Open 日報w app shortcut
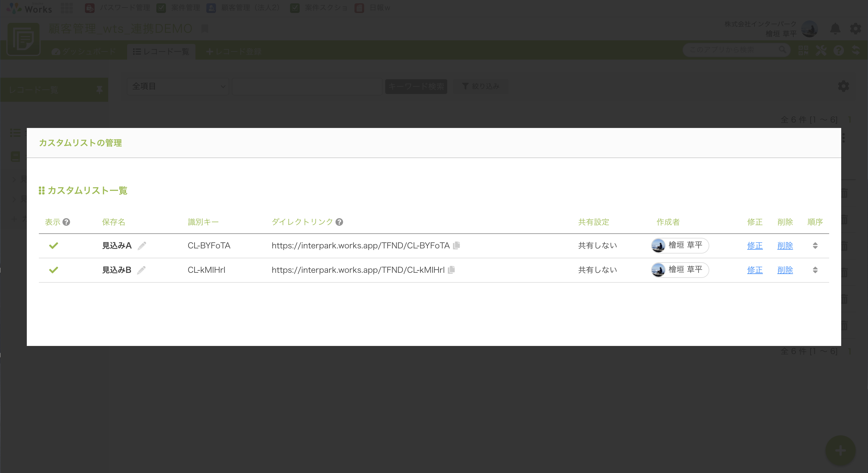The image size is (868, 473). click(372, 8)
